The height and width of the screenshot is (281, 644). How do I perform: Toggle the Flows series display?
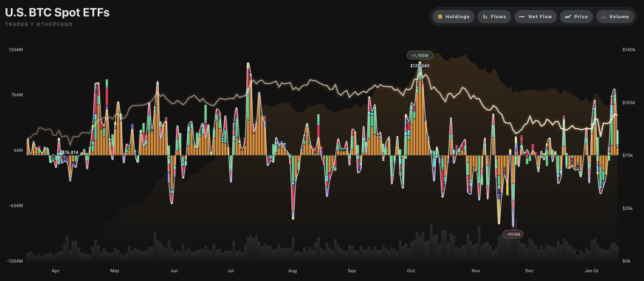point(494,17)
